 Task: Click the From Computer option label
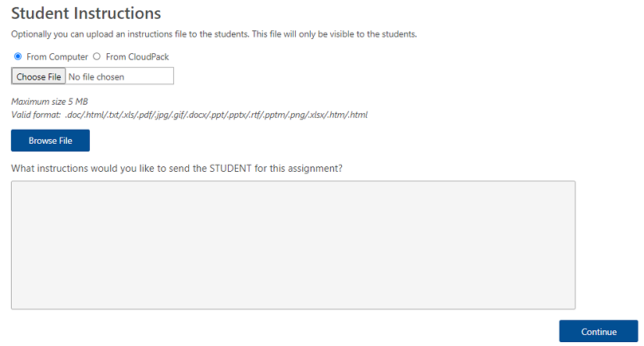pos(57,57)
